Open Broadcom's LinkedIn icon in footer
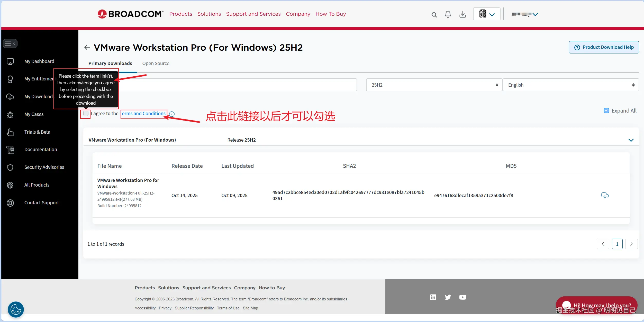The height and width of the screenshot is (322, 644). 433,297
